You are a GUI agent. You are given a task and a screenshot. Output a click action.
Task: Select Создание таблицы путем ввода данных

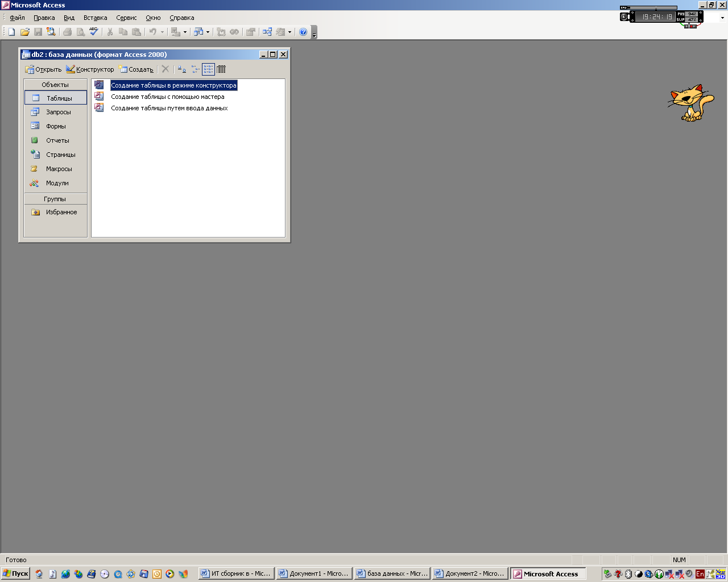(x=169, y=108)
